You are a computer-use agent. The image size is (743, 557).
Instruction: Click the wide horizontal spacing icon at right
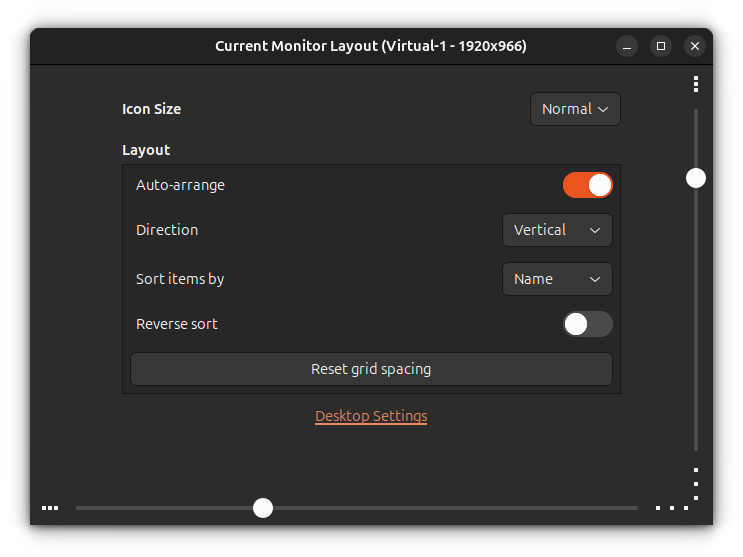click(x=672, y=508)
